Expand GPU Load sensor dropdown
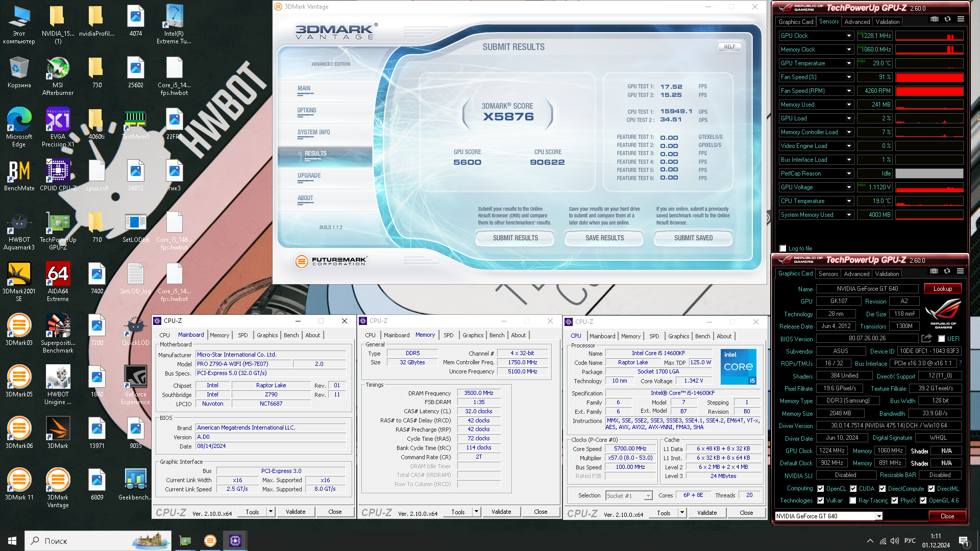980x551 pixels. click(x=849, y=118)
